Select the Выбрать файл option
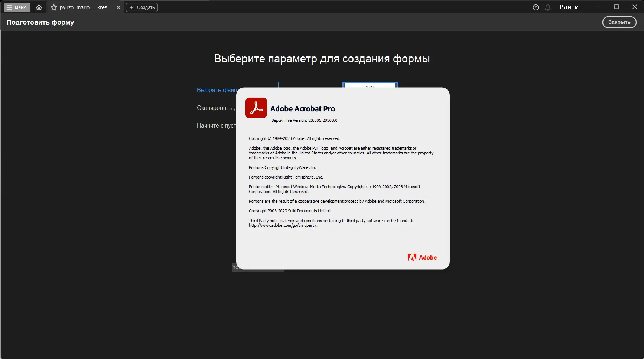644x359 pixels. point(216,90)
